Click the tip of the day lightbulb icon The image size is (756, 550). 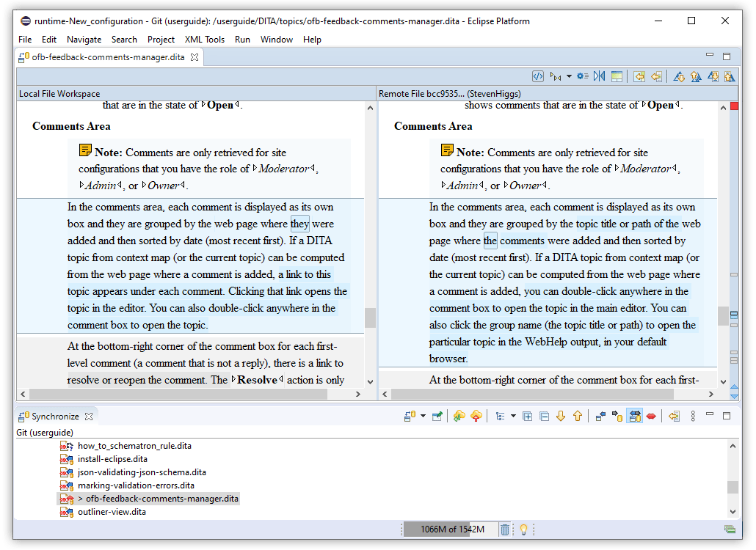tap(523, 529)
